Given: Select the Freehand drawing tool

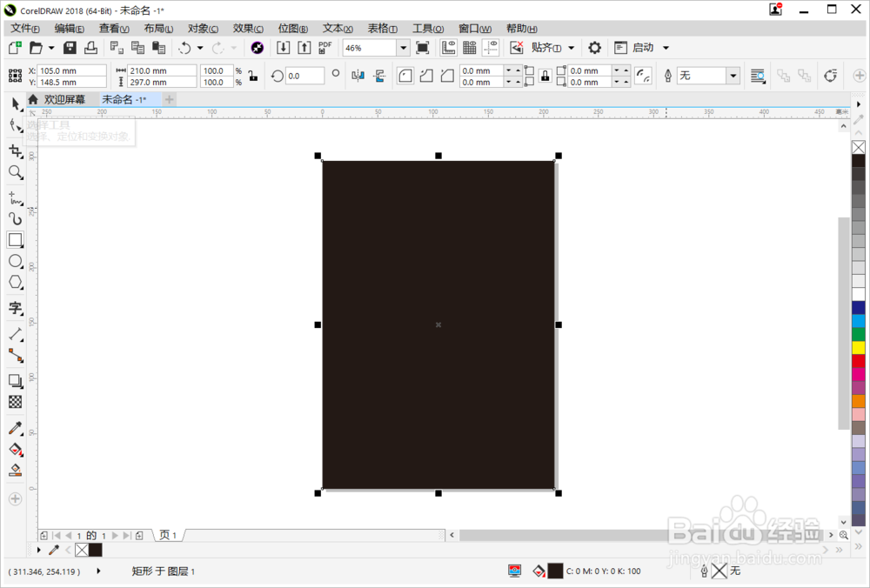Looking at the screenshot, I should tap(16, 198).
